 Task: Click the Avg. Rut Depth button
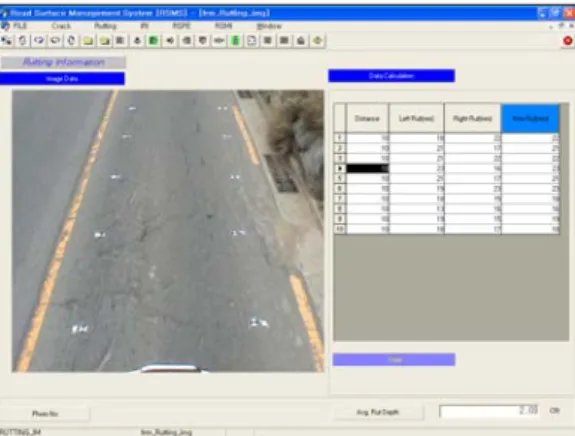[378, 412]
